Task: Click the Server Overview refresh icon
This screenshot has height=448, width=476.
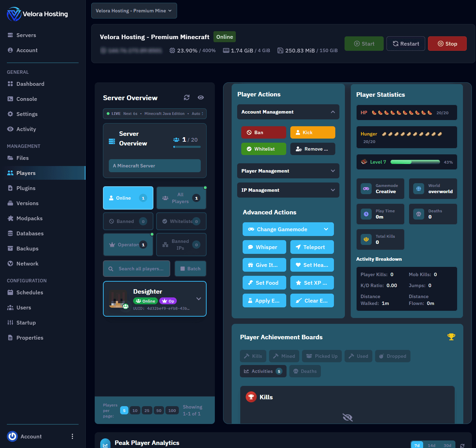Action: coord(187,98)
